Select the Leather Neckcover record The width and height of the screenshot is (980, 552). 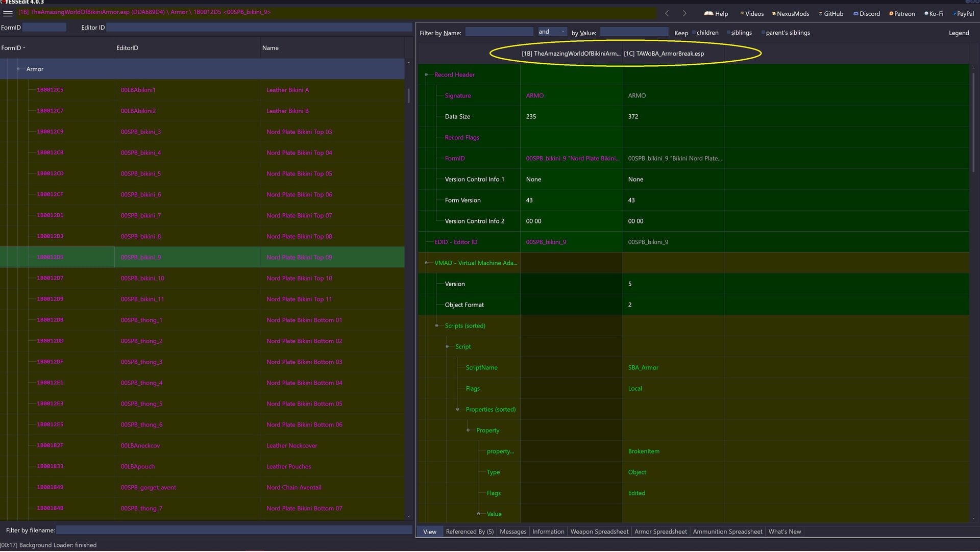pyautogui.click(x=202, y=446)
